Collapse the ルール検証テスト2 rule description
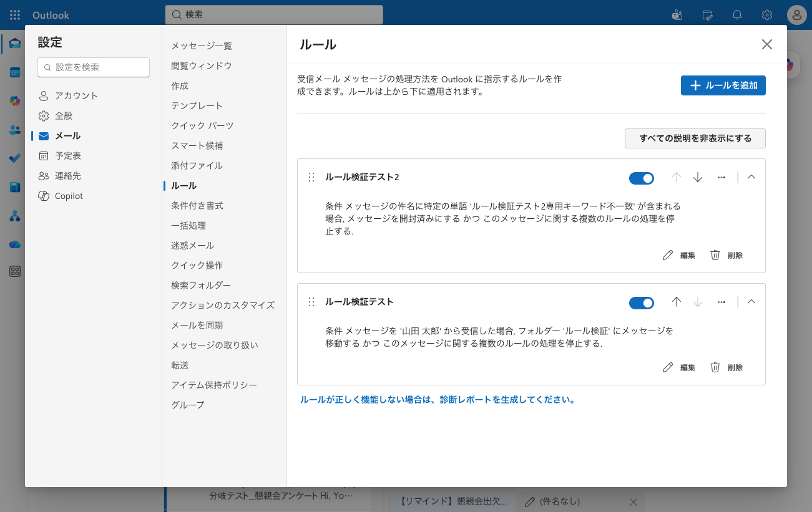Screen dimensions: 812x512 751,177
